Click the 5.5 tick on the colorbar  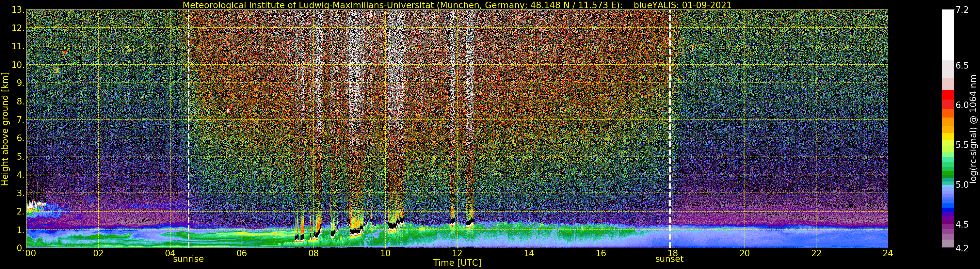[962, 145]
